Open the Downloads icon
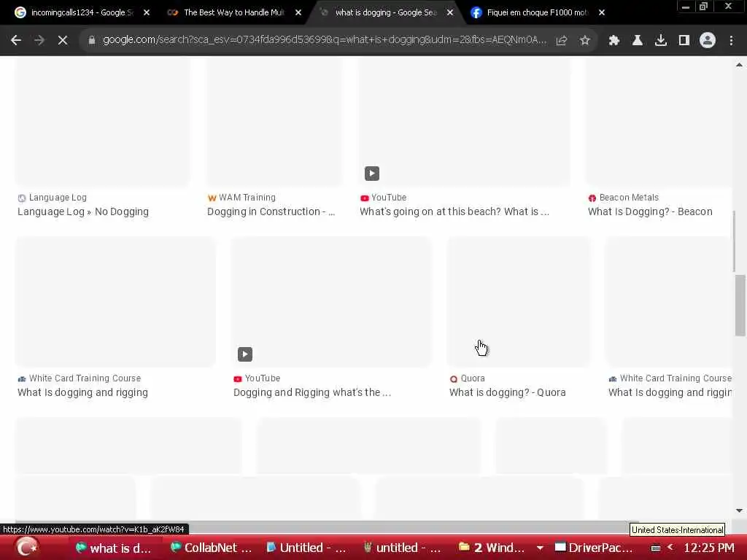 660,41
